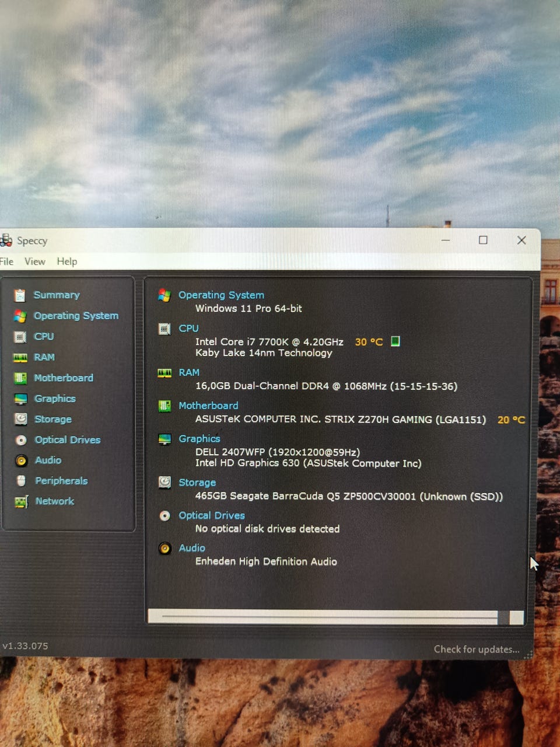560x747 pixels.
Task: Click the Operating System heading link
Action: point(221,295)
